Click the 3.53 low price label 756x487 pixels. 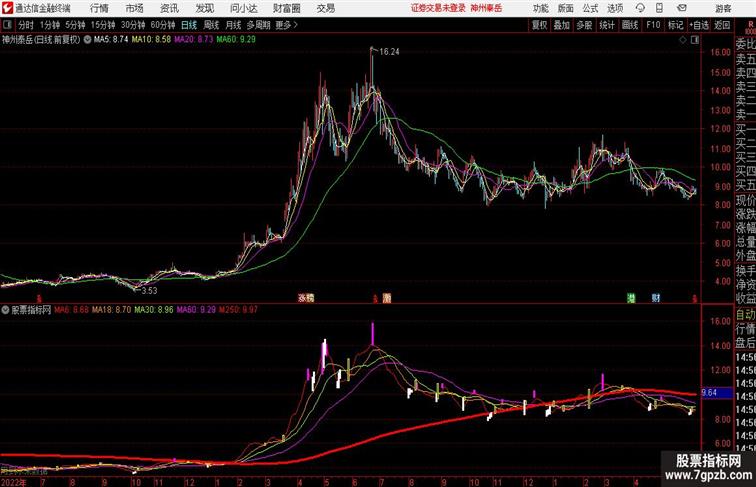[x=149, y=290]
